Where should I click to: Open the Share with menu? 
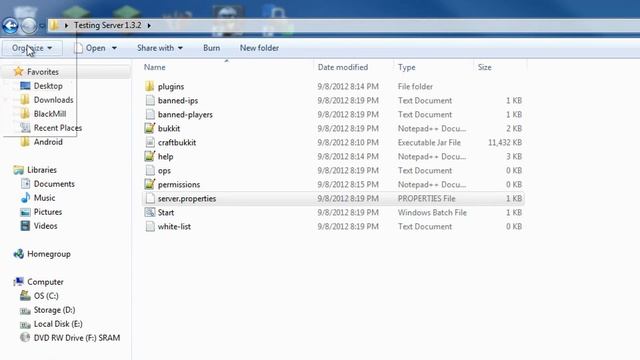[x=160, y=48]
